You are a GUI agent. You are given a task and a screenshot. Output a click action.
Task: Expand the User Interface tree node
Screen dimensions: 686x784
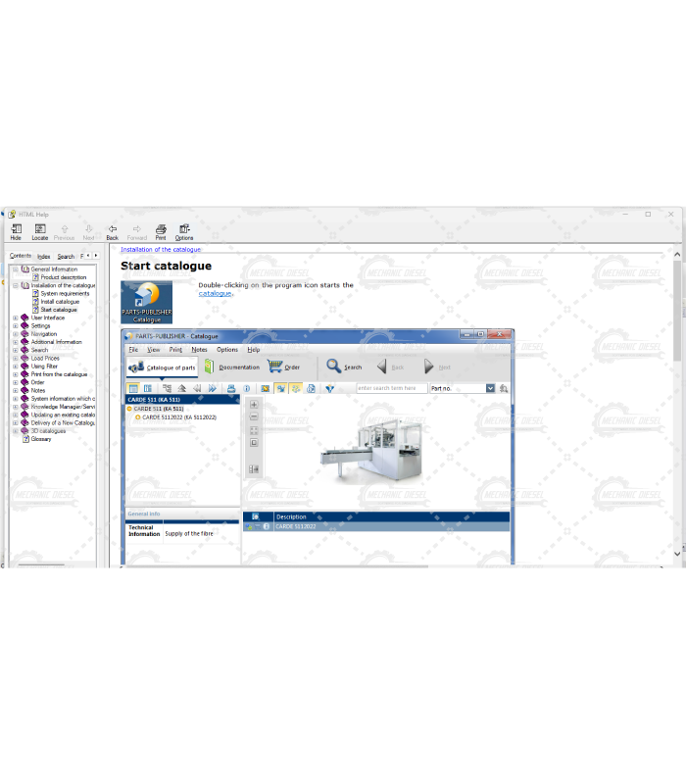pyautogui.click(x=15, y=318)
